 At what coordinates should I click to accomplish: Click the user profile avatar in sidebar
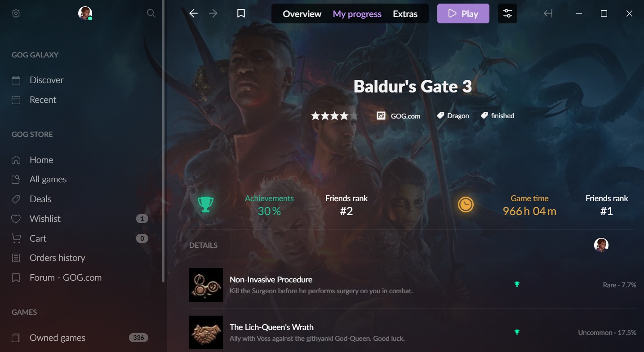(x=85, y=13)
